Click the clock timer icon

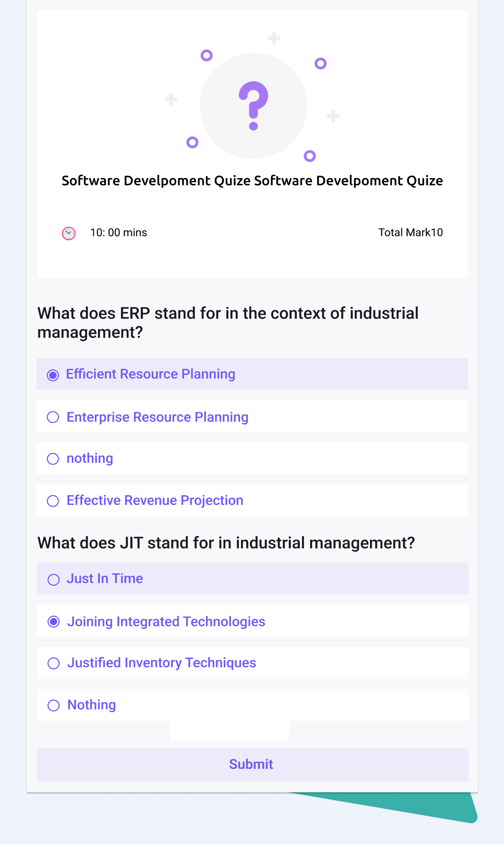coord(68,233)
